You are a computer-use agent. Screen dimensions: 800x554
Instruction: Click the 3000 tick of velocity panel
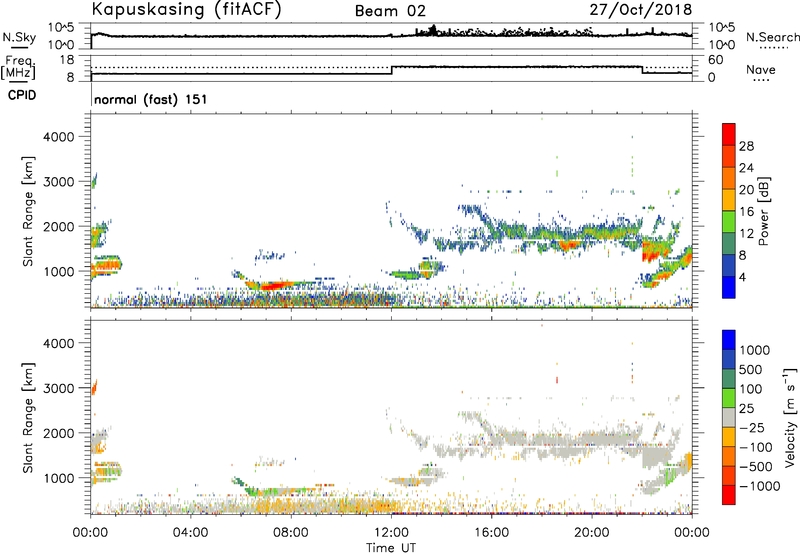coord(59,388)
